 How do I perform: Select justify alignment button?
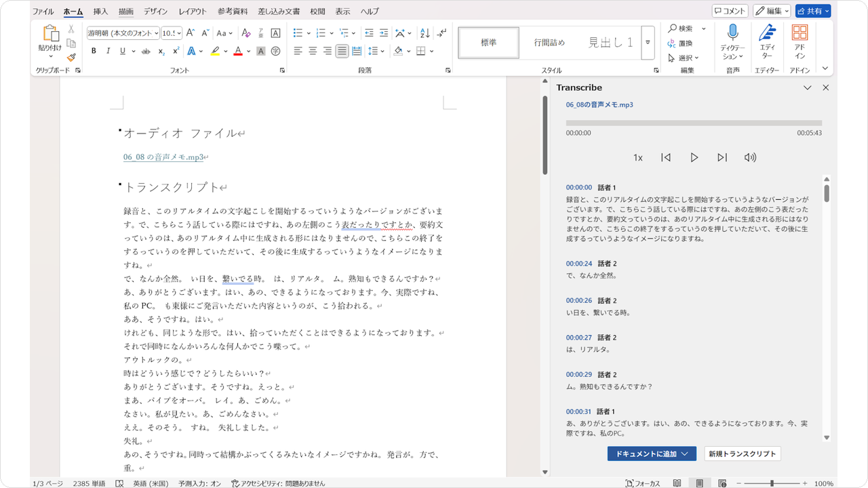click(342, 51)
